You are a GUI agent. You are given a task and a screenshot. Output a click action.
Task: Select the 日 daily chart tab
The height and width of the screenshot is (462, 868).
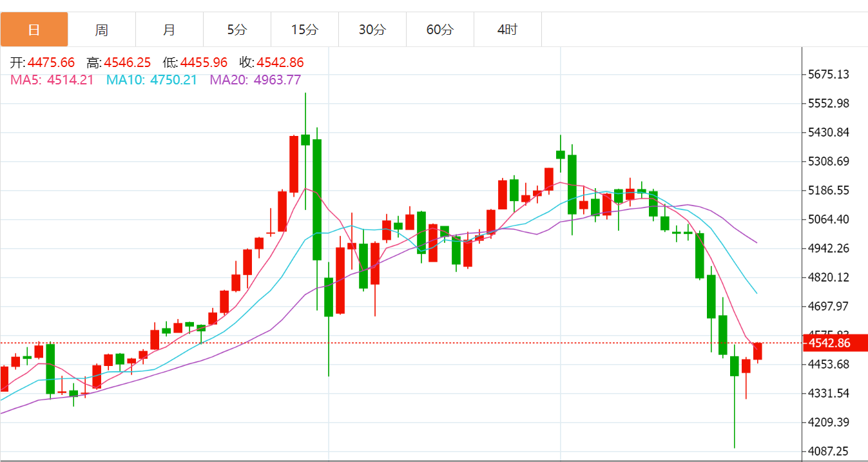pyautogui.click(x=34, y=30)
